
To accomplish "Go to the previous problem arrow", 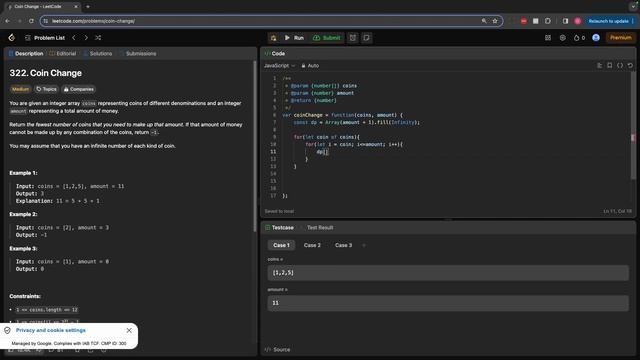I will [74, 38].
